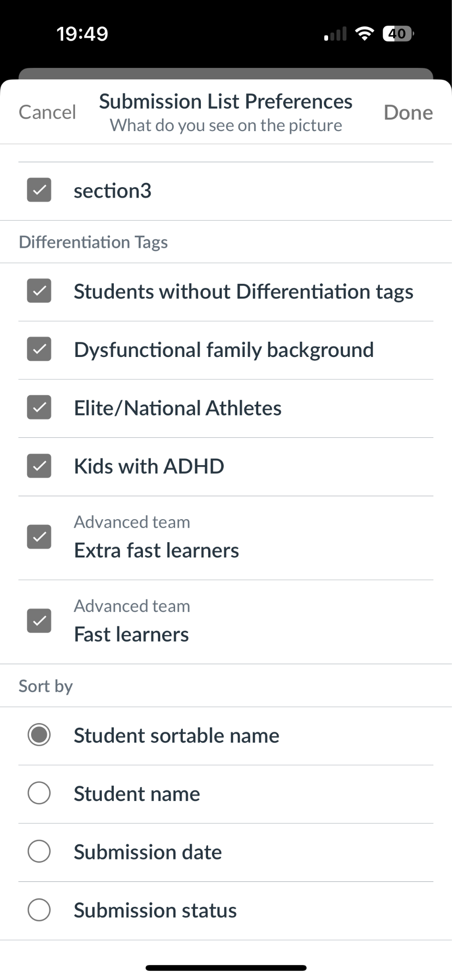Tap Done to save preferences
This screenshot has height=980, width=452.
point(408,112)
